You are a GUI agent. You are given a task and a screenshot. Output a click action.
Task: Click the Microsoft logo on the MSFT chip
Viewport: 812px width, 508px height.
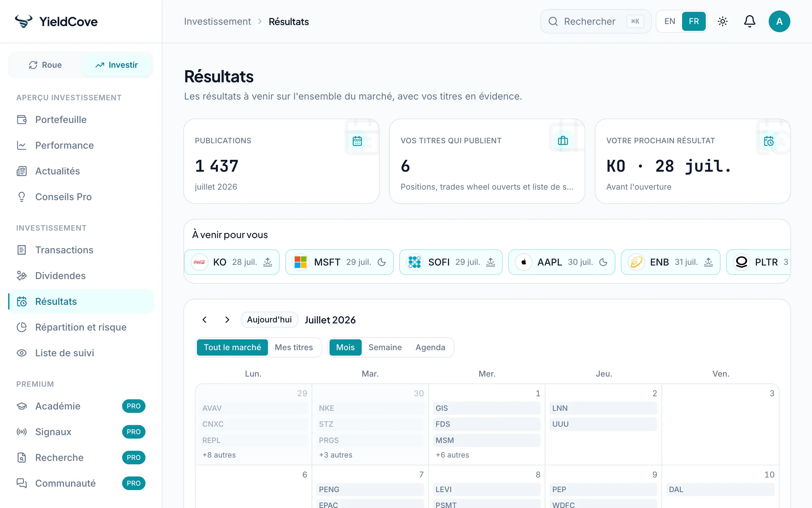(300, 262)
